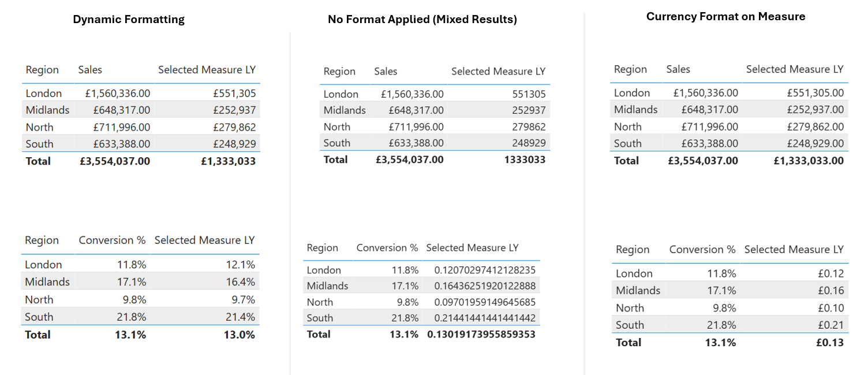Select the bold 13.0% total cell
Screen dimensions: 868x375
(x=238, y=335)
